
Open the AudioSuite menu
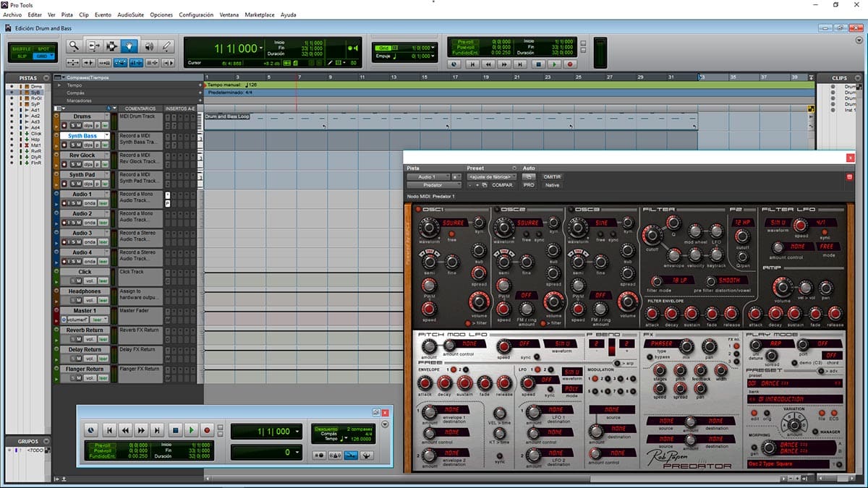pyautogui.click(x=131, y=14)
